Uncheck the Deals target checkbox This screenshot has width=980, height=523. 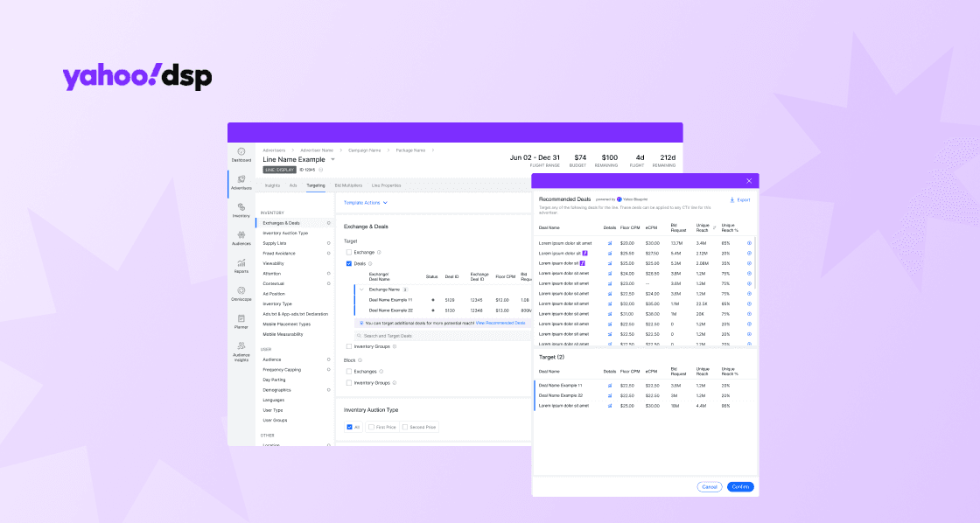coord(349,264)
